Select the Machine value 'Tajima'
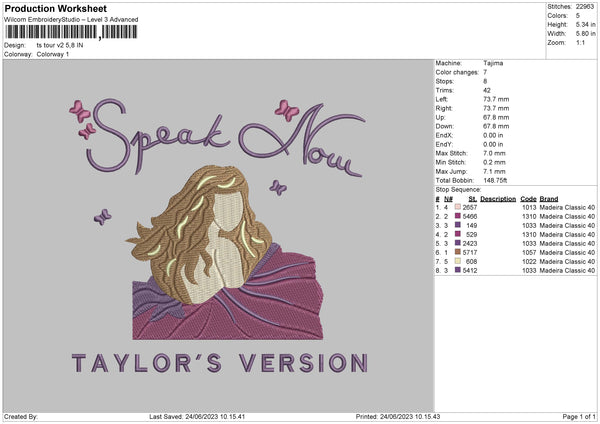The height and width of the screenshot is (424, 600). pos(493,63)
